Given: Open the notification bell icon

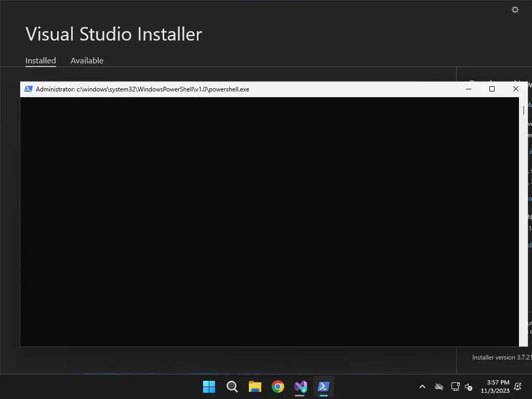Looking at the screenshot, I should [x=518, y=387].
